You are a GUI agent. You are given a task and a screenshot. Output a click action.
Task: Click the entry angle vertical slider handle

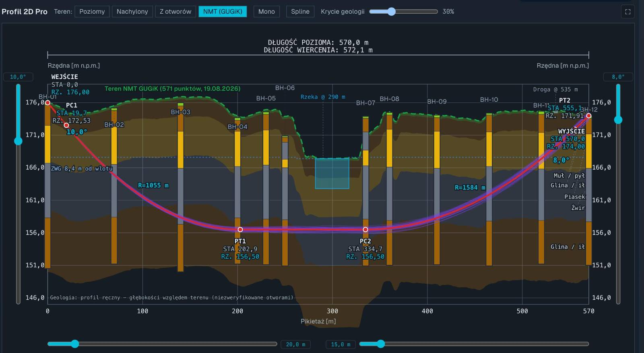[18, 141]
